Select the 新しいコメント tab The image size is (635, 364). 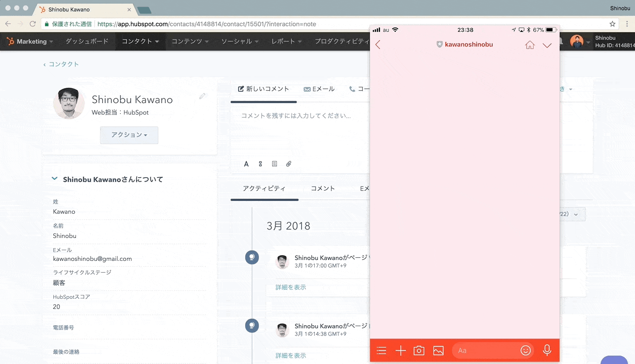pos(264,89)
